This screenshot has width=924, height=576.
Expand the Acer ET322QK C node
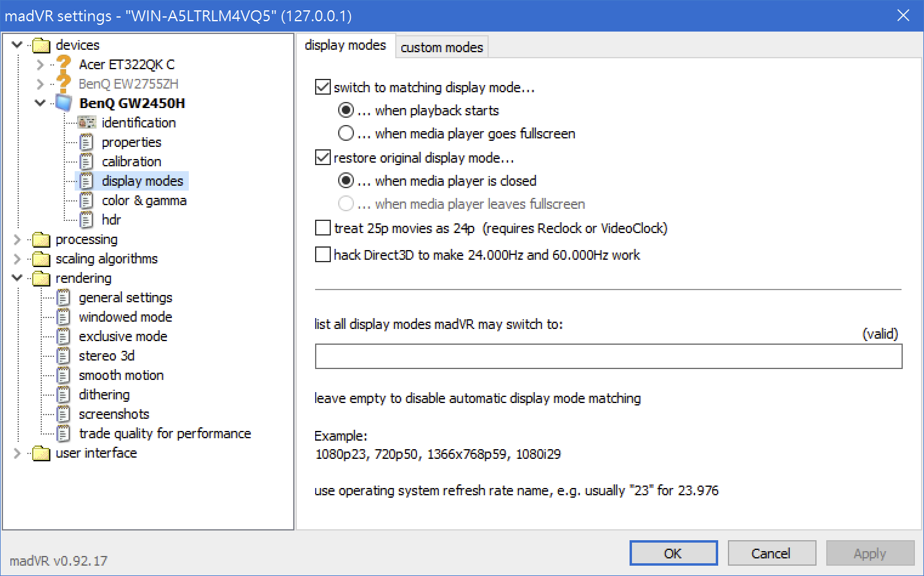point(40,64)
